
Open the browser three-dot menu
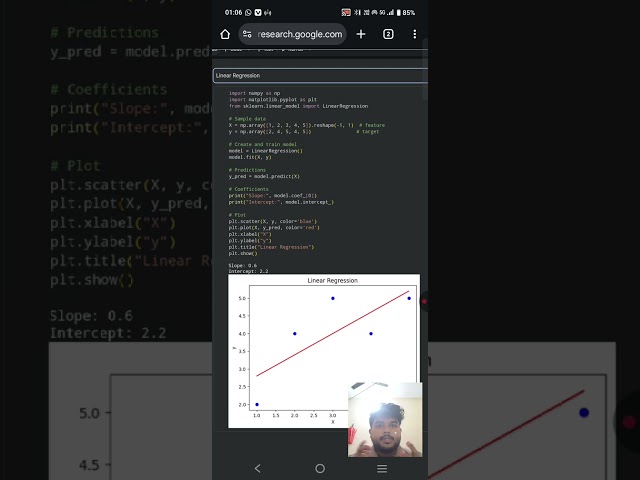pyautogui.click(x=415, y=34)
